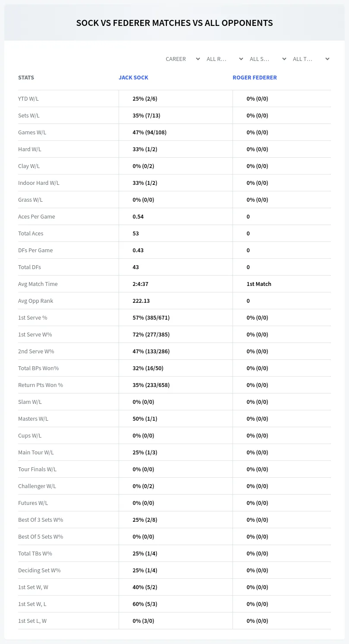Open the CAREER dropdown filter

pos(182,59)
